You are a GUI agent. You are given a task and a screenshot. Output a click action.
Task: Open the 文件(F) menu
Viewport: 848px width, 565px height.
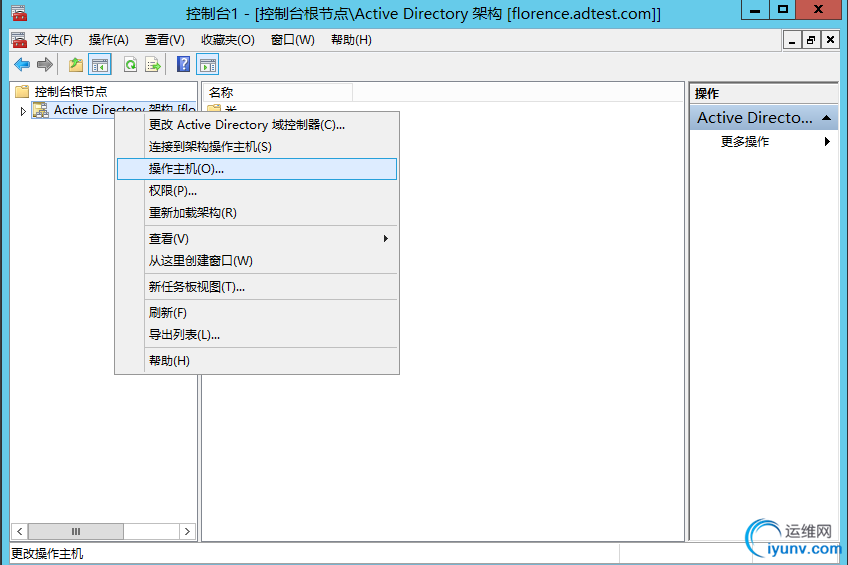pyautogui.click(x=54, y=40)
